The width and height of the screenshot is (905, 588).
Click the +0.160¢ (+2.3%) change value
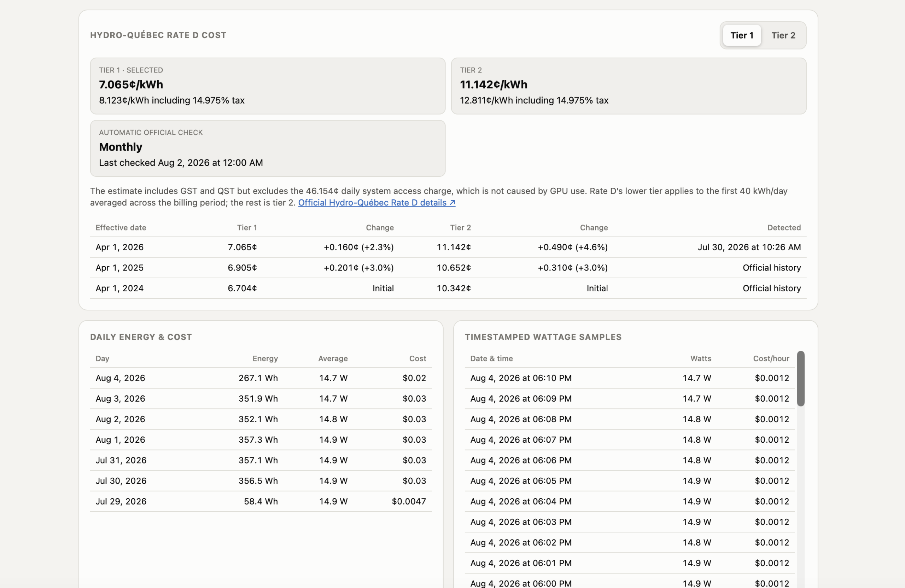click(x=358, y=247)
